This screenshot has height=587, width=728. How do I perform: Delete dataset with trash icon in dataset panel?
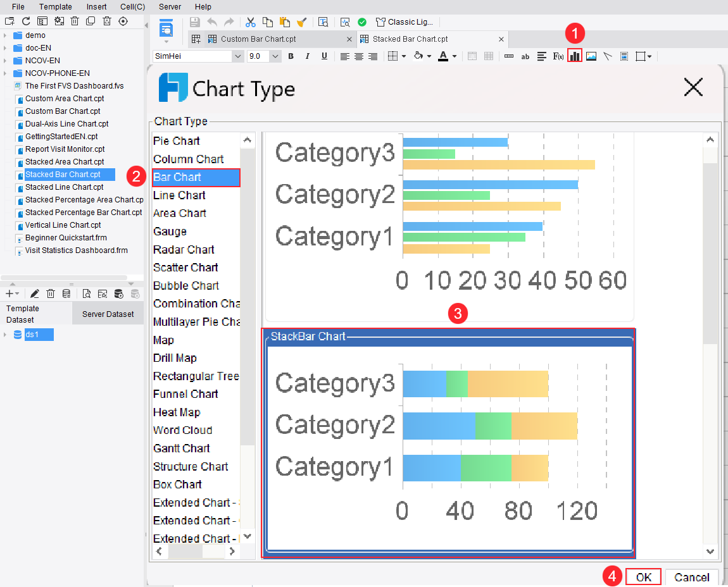pos(51,293)
